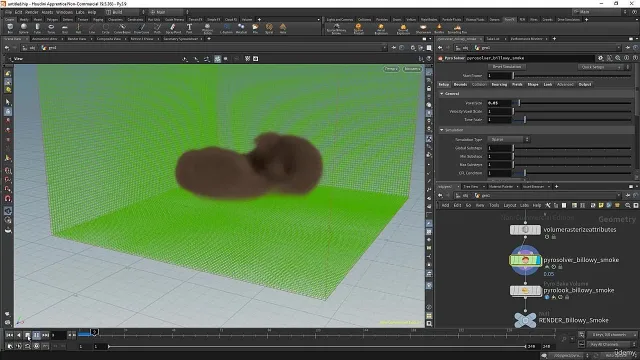Viewport: 640px width, 360px height.
Task: Select the Sphere shelf tool
Action: 24,28
